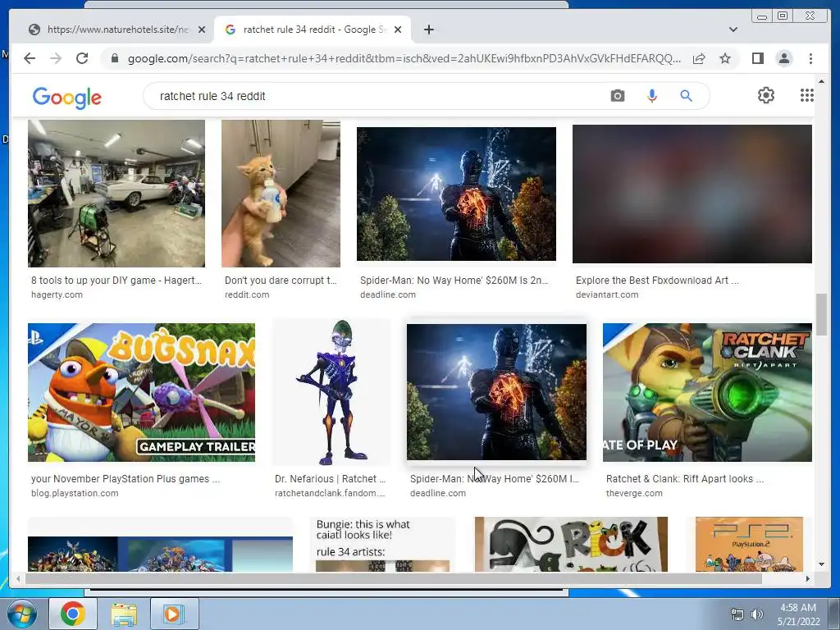Click the network tray icon
Screen dimensions: 840x630
click(x=737, y=614)
